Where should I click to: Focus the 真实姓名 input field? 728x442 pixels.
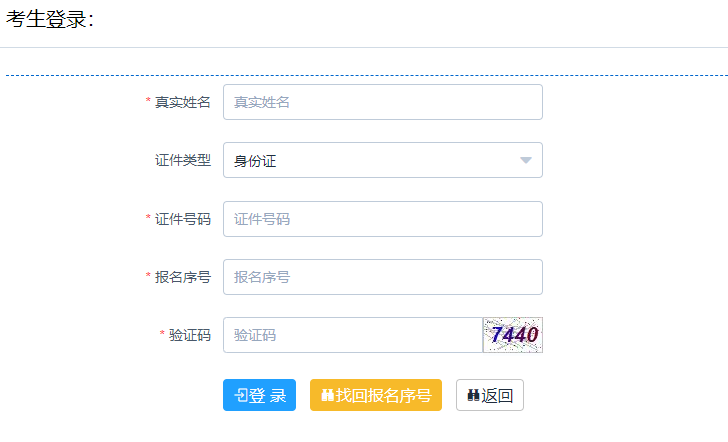click(382, 102)
